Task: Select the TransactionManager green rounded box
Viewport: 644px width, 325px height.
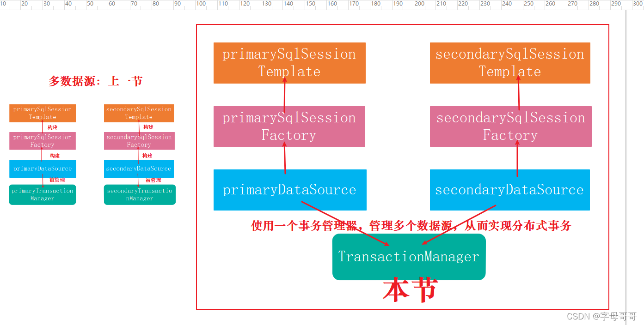Action: (x=409, y=256)
